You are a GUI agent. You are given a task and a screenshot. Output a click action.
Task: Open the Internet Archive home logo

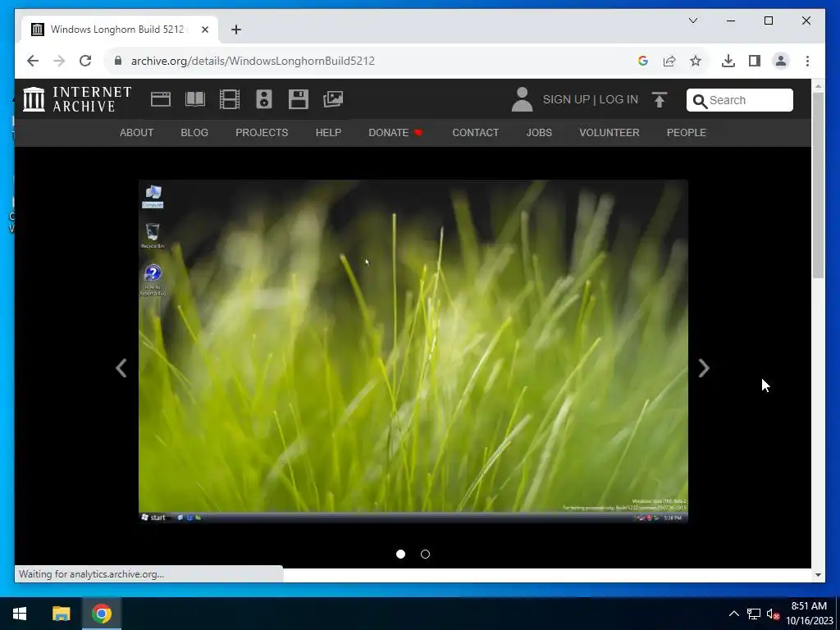pyautogui.click(x=77, y=99)
